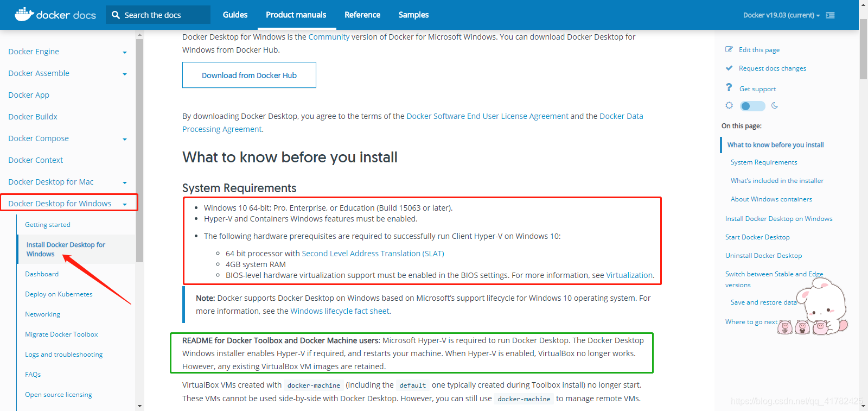
Task: Open Docker Software End User License Agreement
Action: [x=487, y=116]
